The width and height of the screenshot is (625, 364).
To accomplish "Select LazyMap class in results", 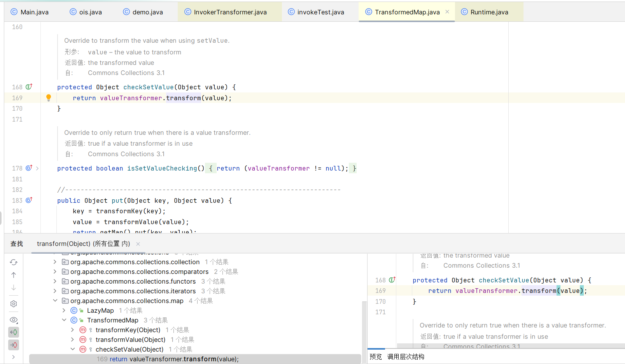I will (100, 310).
